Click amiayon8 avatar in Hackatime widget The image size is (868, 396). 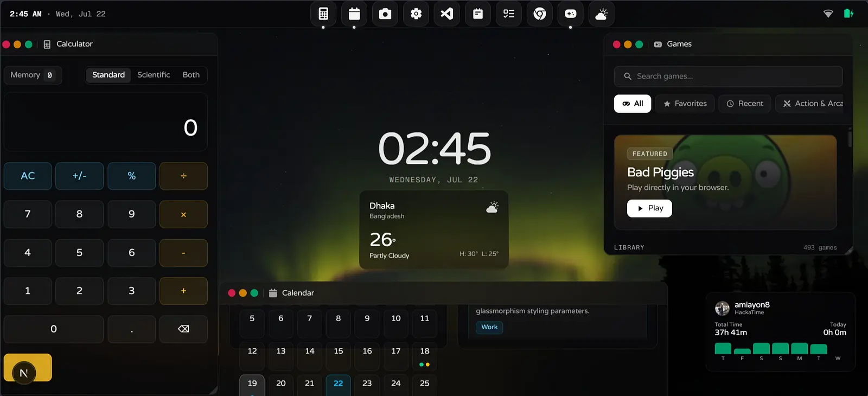click(x=722, y=308)
